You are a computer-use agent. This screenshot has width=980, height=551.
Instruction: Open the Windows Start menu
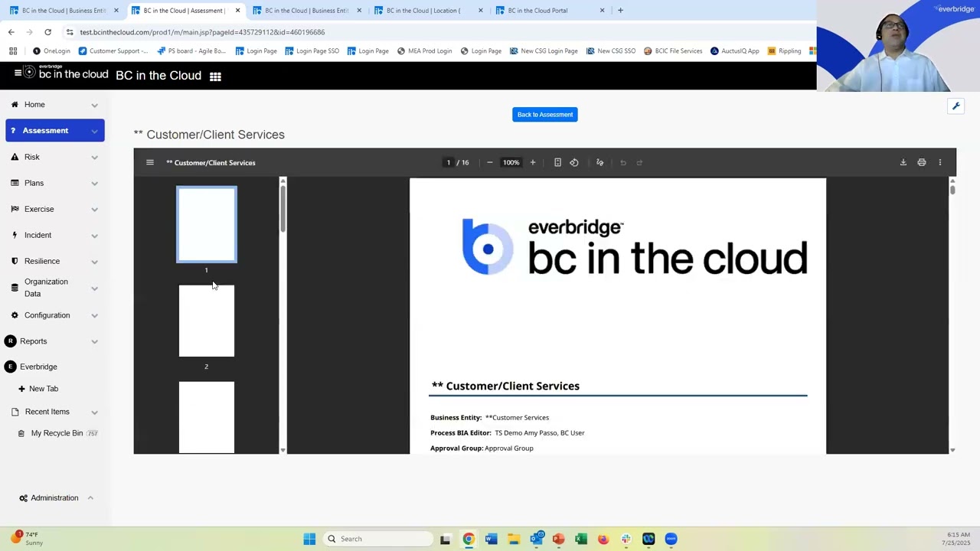[309, 539]
